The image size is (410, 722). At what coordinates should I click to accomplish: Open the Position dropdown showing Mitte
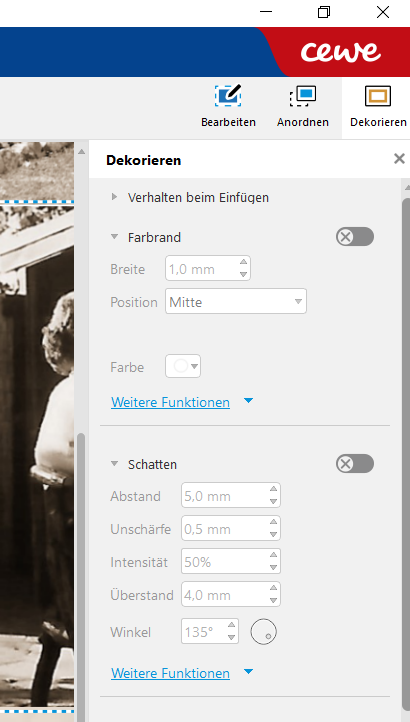click(236, 302)
